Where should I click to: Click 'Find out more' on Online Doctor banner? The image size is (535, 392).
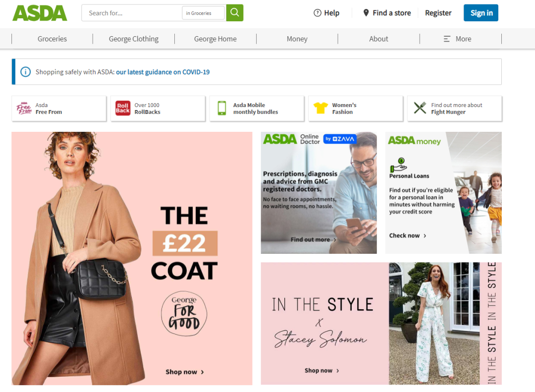313,240
